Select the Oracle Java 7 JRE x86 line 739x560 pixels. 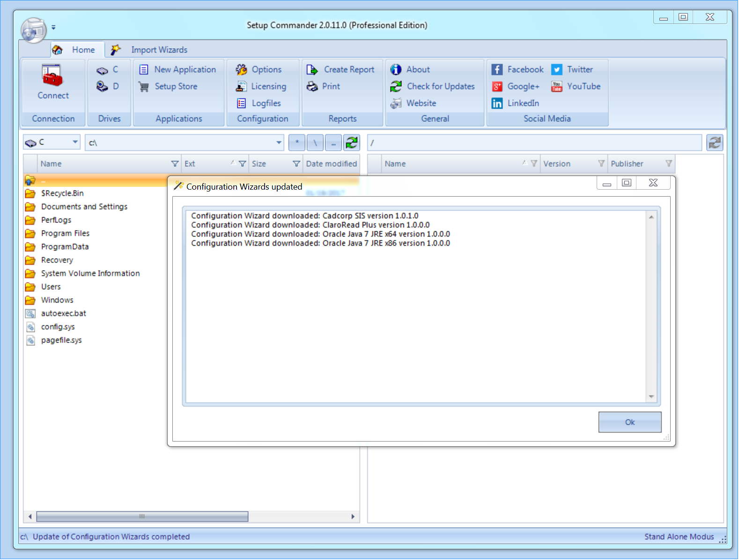tap(321, 243)
